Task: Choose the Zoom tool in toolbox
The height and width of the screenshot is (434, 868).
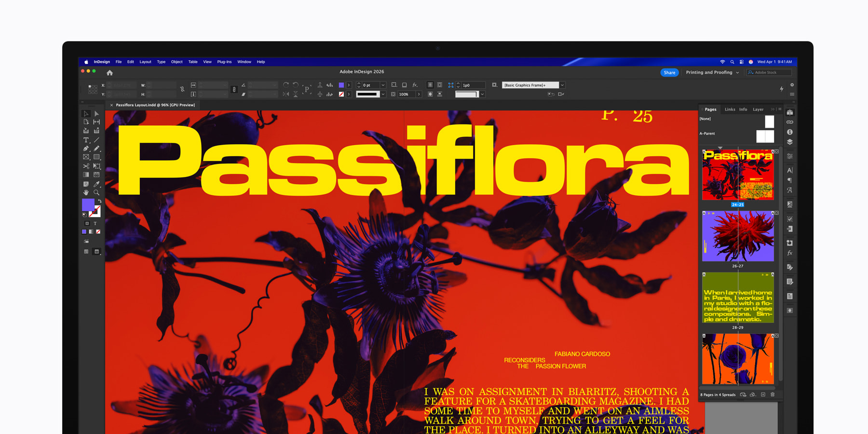Action: click(x=96, y=192)
